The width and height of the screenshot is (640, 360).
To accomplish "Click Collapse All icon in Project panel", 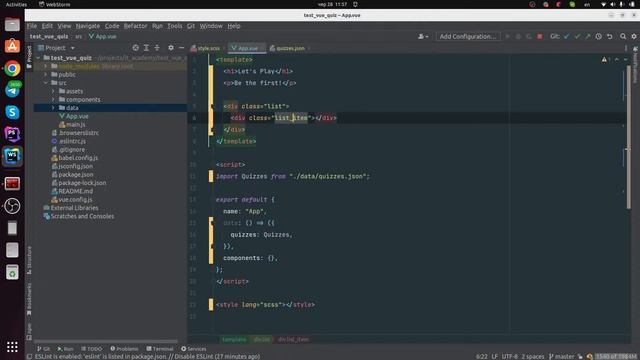I will (x=157, y=48).
